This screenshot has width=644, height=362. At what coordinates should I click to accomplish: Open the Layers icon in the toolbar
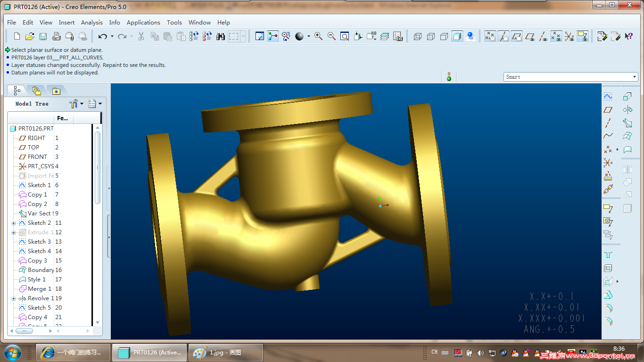[x=385, y=36]
